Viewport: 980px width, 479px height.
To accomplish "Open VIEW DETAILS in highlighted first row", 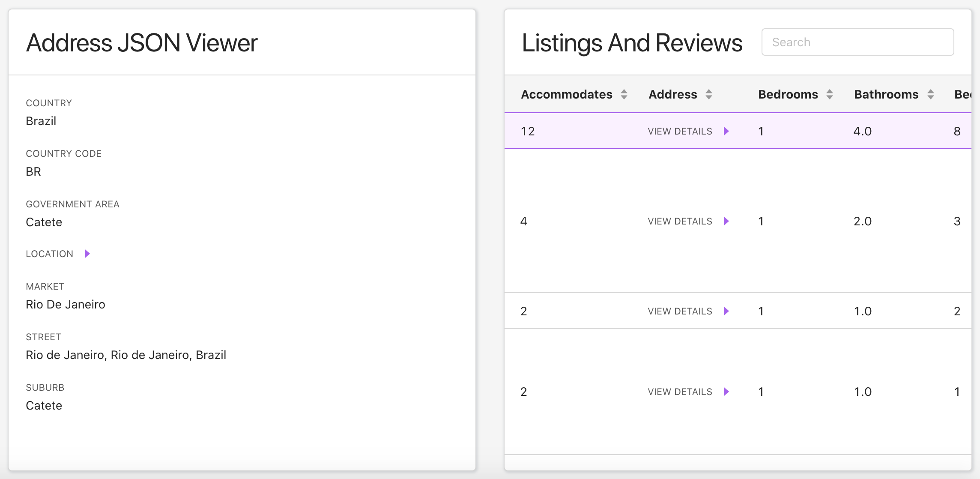I will tap(680, 131).
